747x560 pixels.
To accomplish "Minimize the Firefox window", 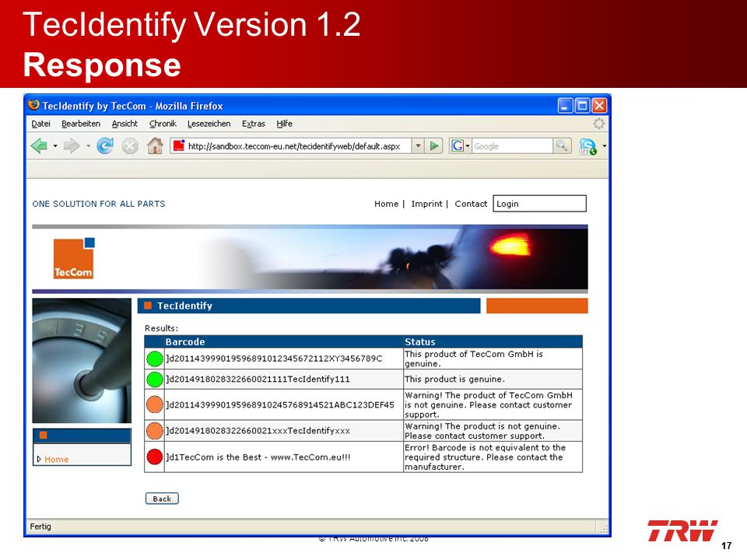I will (566, 106).
